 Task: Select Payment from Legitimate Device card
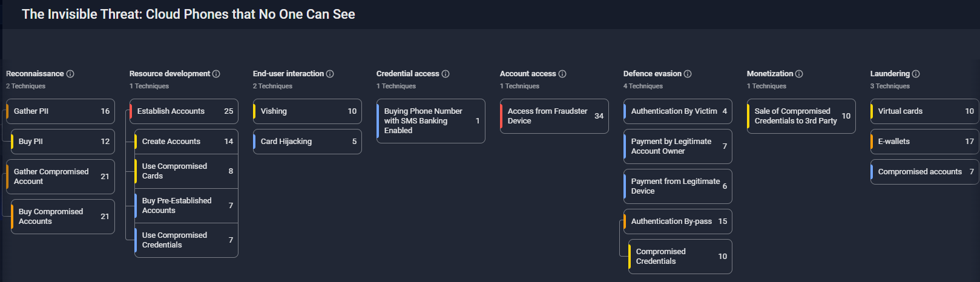click(678, 186)
